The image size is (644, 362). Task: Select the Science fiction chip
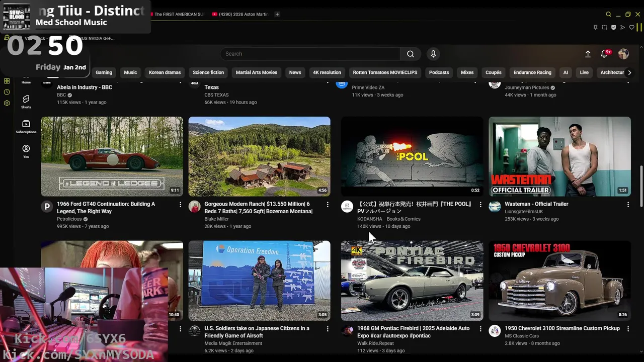coord(208,72)
